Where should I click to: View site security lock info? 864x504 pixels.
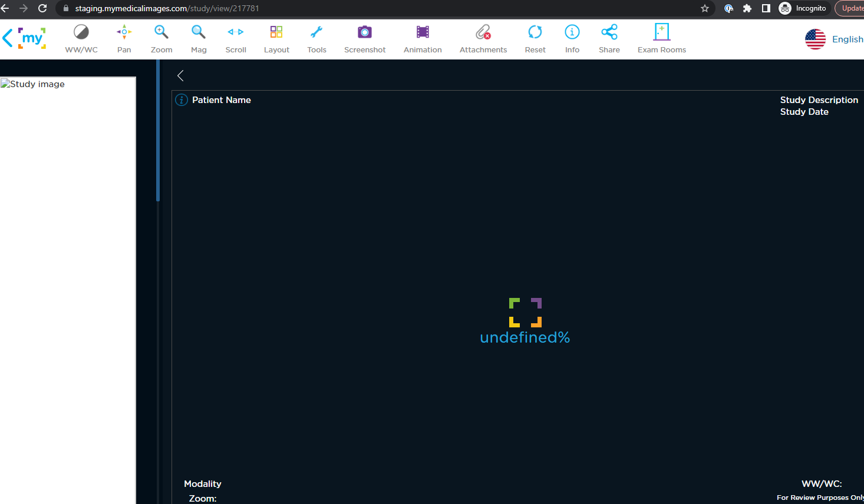(66, 8)
